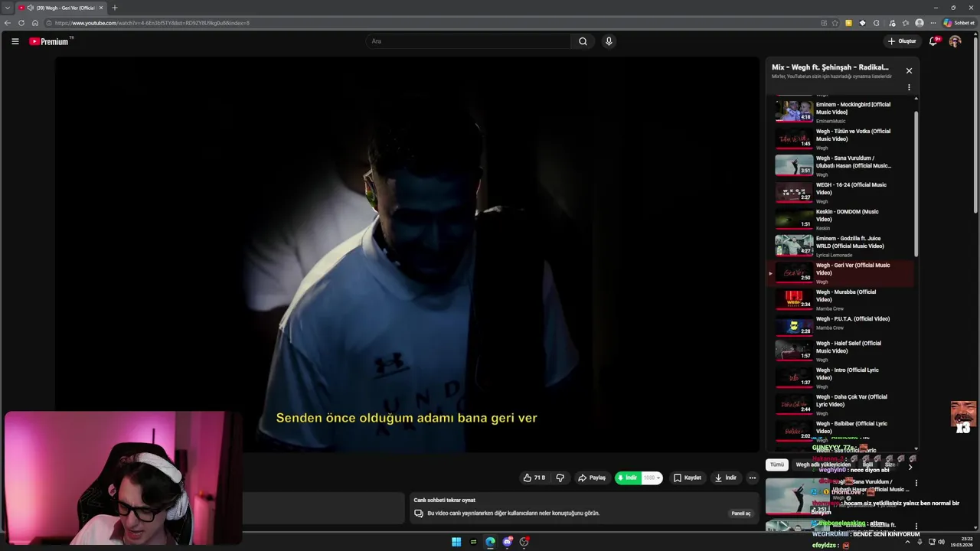This screenshot has height=551, width=980.
Task: Open YouTube account avatar menu
Action: (955, 41)
